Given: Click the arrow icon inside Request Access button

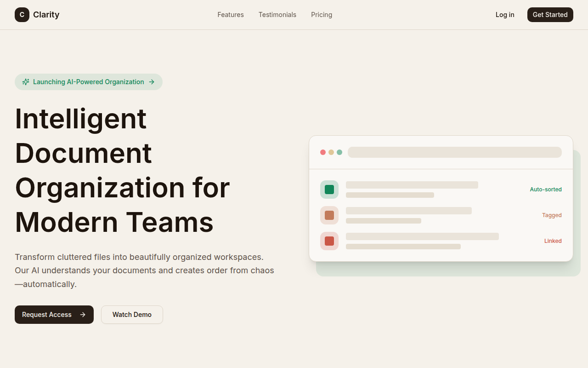Looking at the screenshot, I should click(x=83, y=314).
